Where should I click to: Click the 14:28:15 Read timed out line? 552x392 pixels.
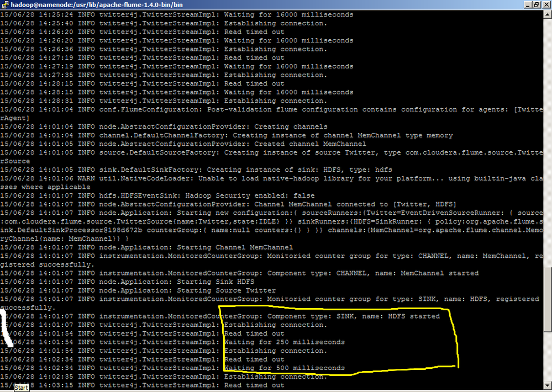(x=142, y=84)
